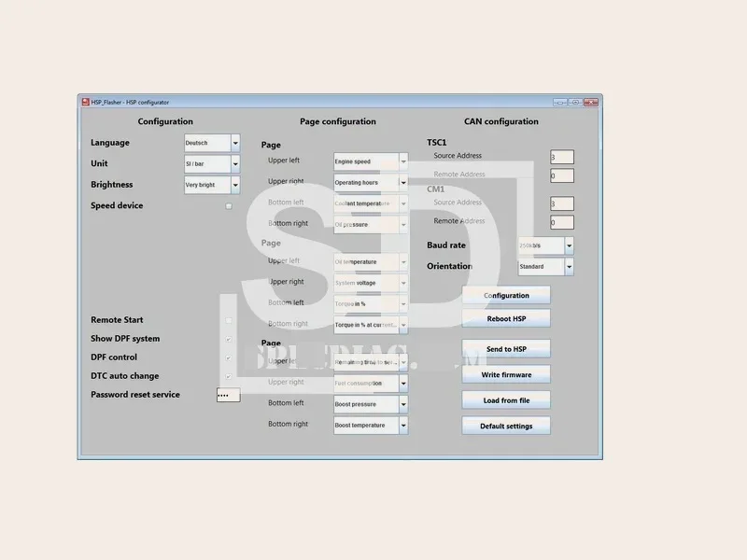Open the Boost temperature dropdown
The image size is (747, 560).
click(x=371, y=426)
